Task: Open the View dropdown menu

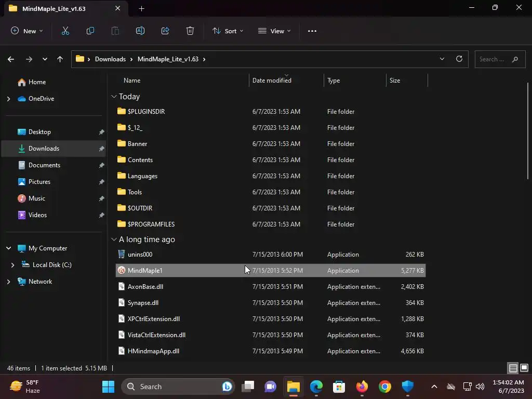Action: coord(274,31)
